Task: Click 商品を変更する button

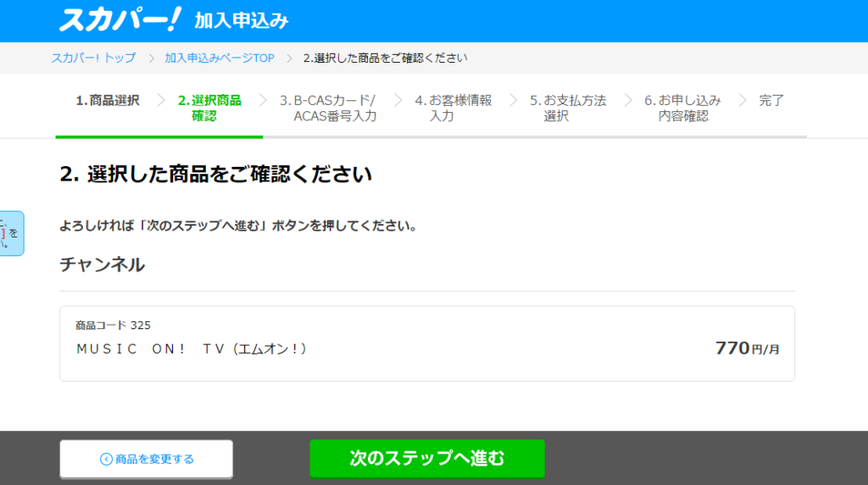Action: [146, 459]
